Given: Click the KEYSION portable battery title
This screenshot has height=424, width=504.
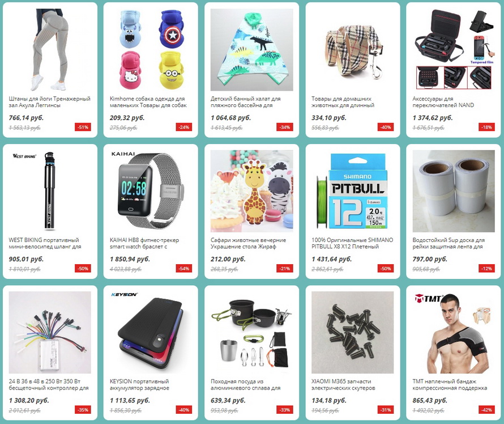Looking at the screenshot, I should point(139,384).
